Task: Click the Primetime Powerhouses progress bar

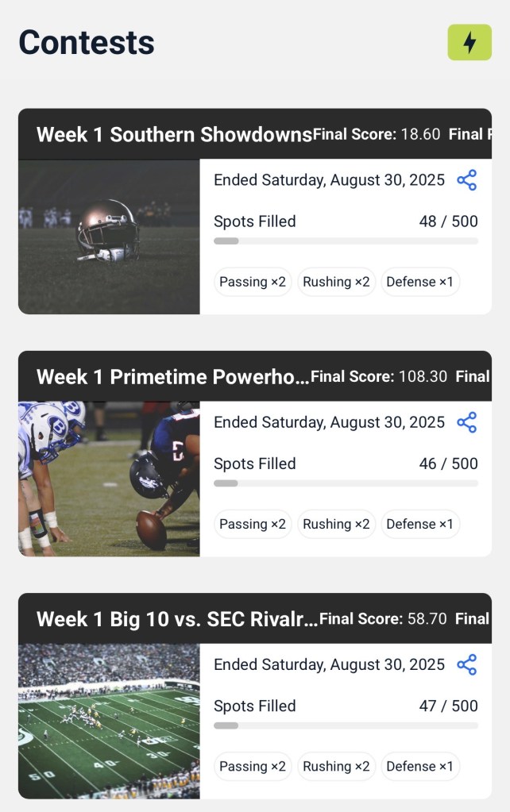Action: click(x=347, y=483)
